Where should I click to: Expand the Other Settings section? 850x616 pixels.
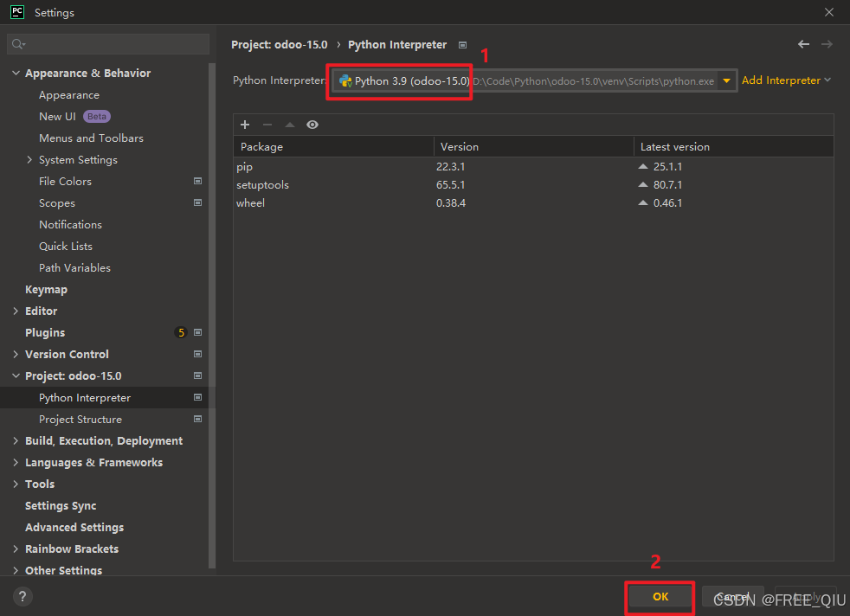(x=16, y=570)
